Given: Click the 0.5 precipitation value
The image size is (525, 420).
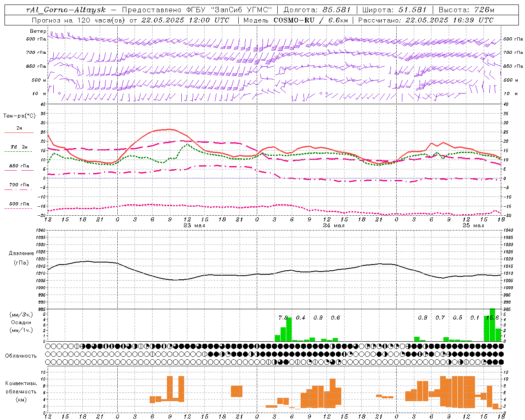Looking at the screenshot, I should pos(457,318).
